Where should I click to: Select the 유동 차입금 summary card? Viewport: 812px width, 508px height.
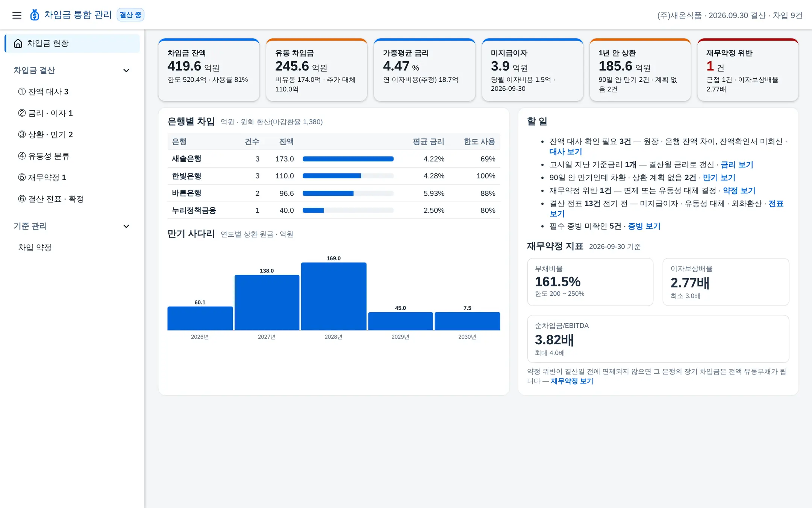[317, 70]
